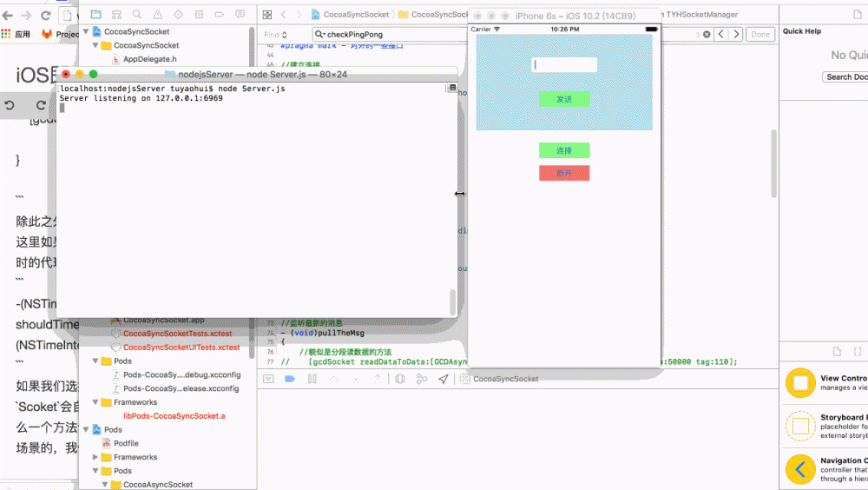This screenshot has height=490, width=868.
Task: Pause program execution in the debug bar
Action: click(x=312, y=379)
